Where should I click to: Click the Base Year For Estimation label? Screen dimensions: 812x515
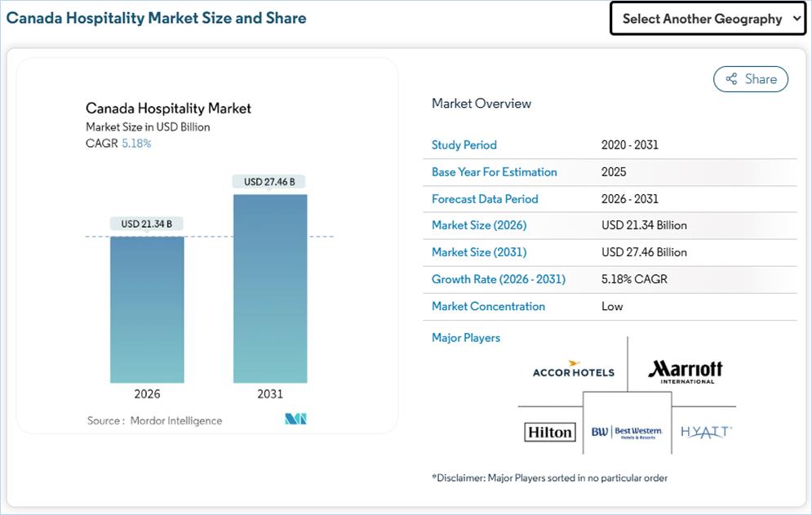[494, 172]
